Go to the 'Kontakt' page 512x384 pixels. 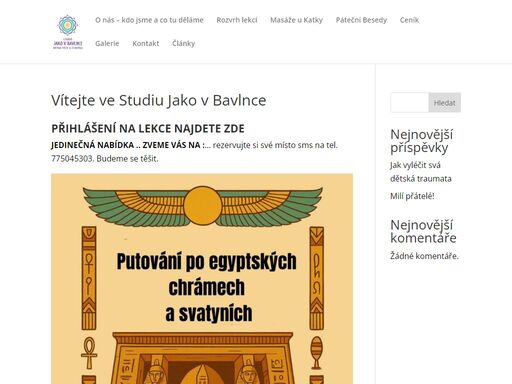coord(146,43)
